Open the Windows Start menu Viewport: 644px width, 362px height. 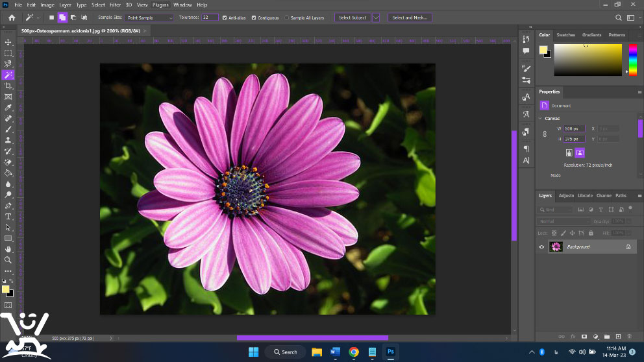pyautogui.click(x=253, y=352)
